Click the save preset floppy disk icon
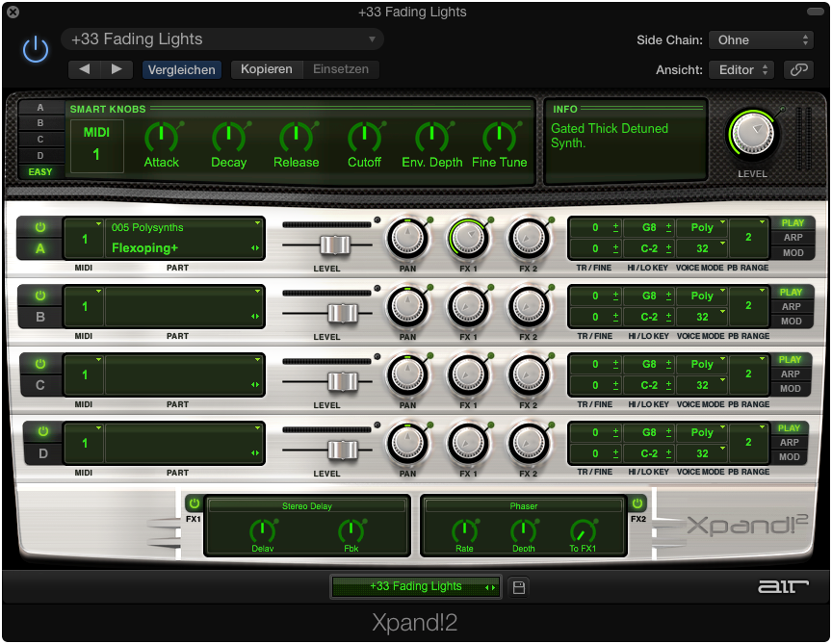Screen dimensions: 832x644 (519, 587)
